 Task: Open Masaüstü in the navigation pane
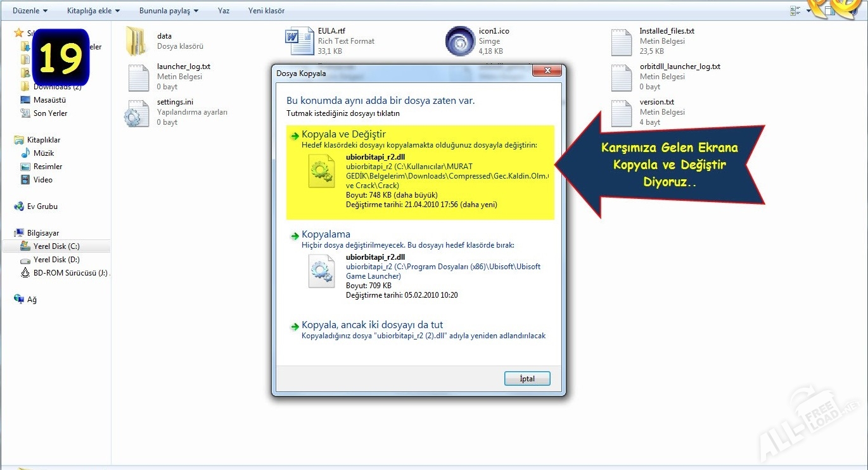point(49,100)
